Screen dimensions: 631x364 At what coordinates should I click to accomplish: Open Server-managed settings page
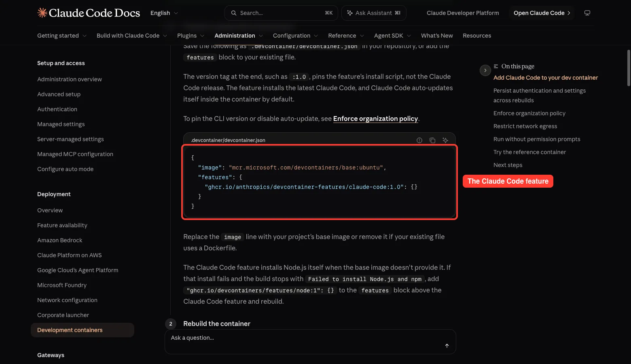[70, 139]
